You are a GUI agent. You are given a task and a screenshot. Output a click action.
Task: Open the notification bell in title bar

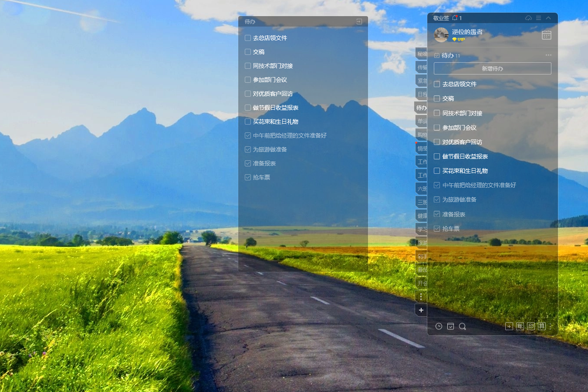tap(455, 18)
